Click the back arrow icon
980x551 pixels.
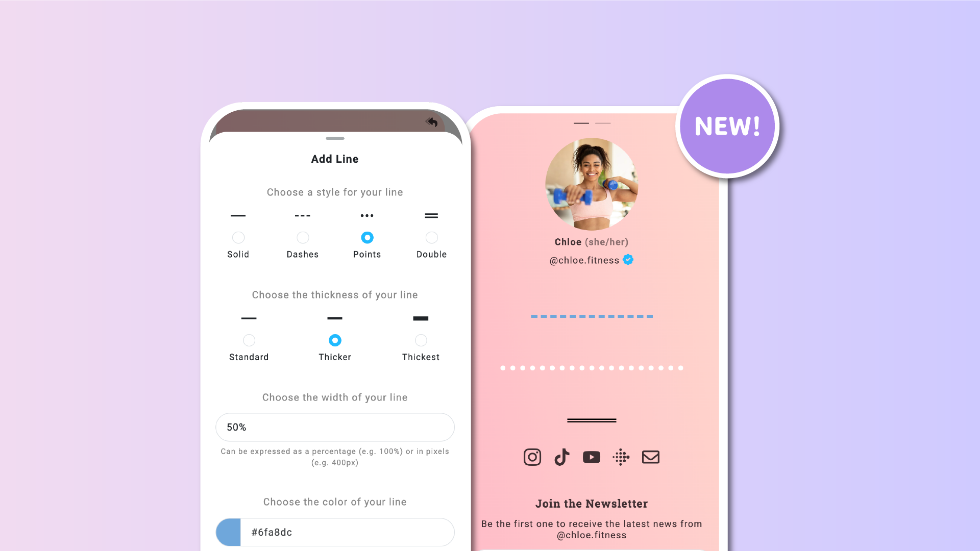pos(431,122)
